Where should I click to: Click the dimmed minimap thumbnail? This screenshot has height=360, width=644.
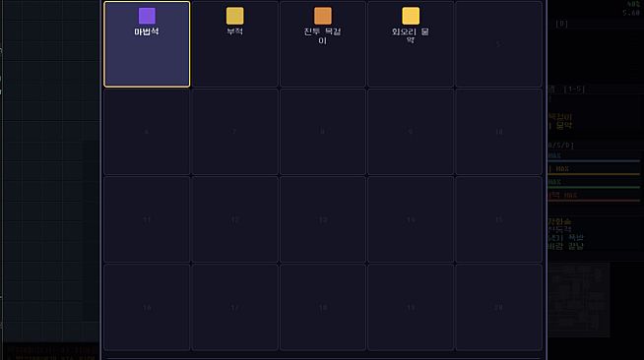pyautogui.click(x=578, y=300)
